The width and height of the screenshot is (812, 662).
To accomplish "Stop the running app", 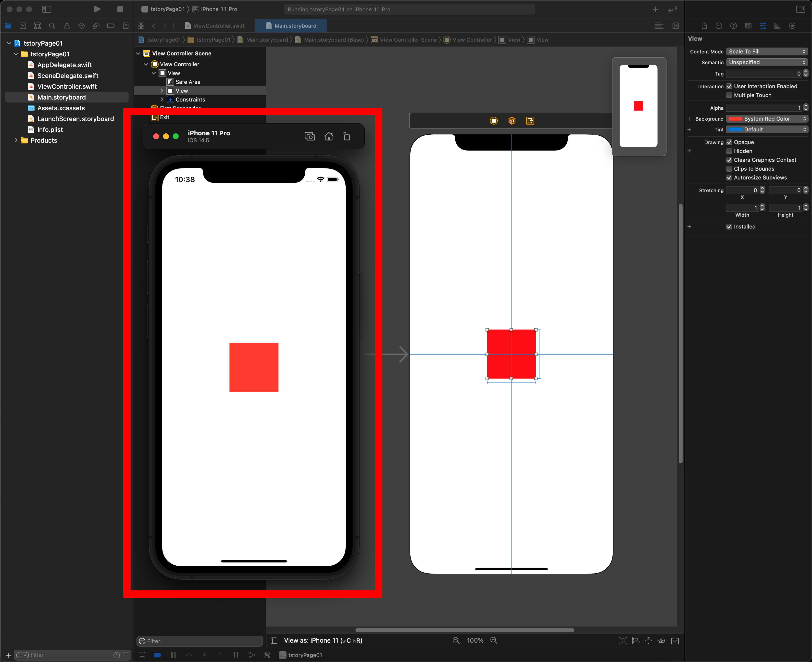I will pos(120,9).
